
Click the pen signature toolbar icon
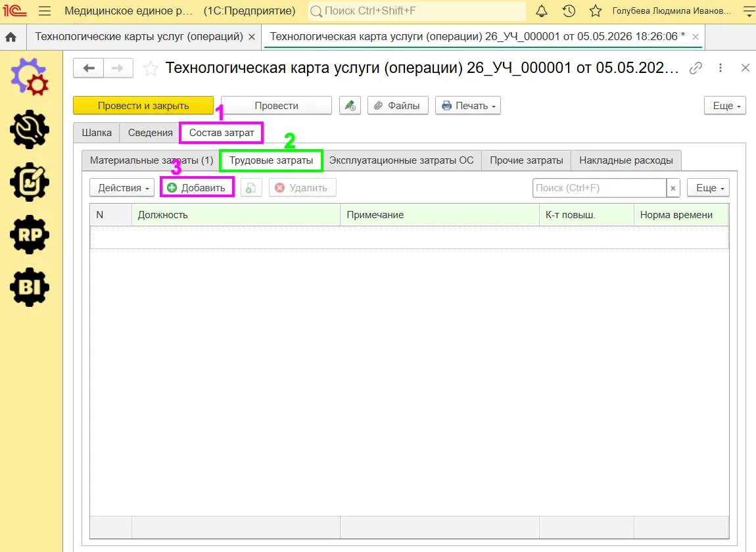(350, 106)
